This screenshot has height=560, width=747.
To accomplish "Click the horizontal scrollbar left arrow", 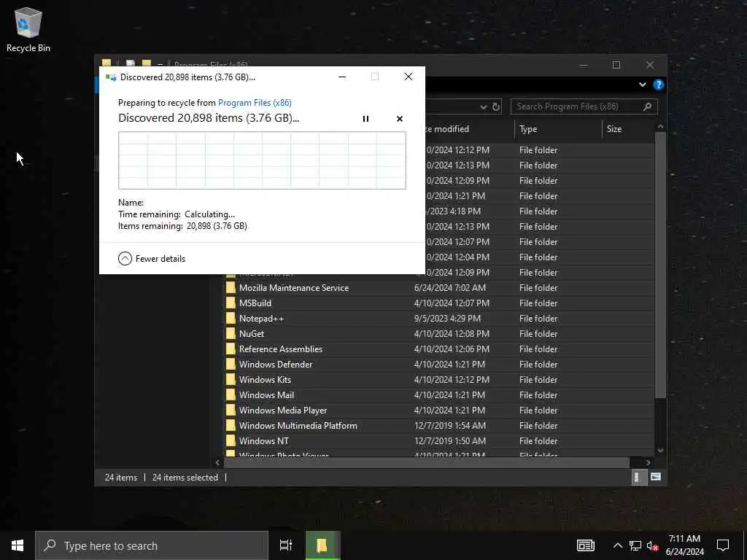I will coord(217,462).
